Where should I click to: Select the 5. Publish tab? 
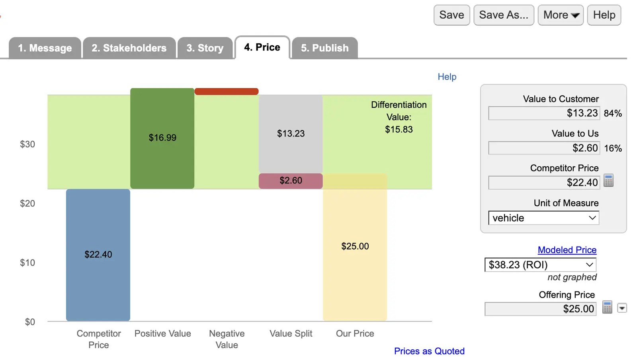click(x=324, y=48)
